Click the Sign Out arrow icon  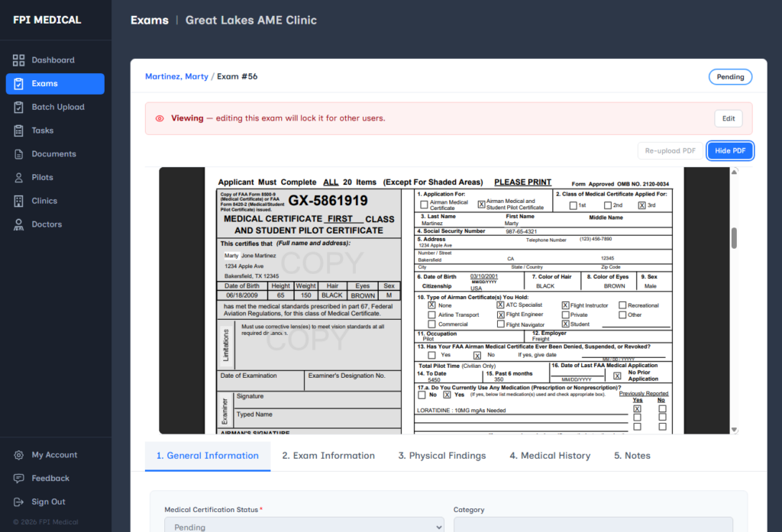[18, 501]
